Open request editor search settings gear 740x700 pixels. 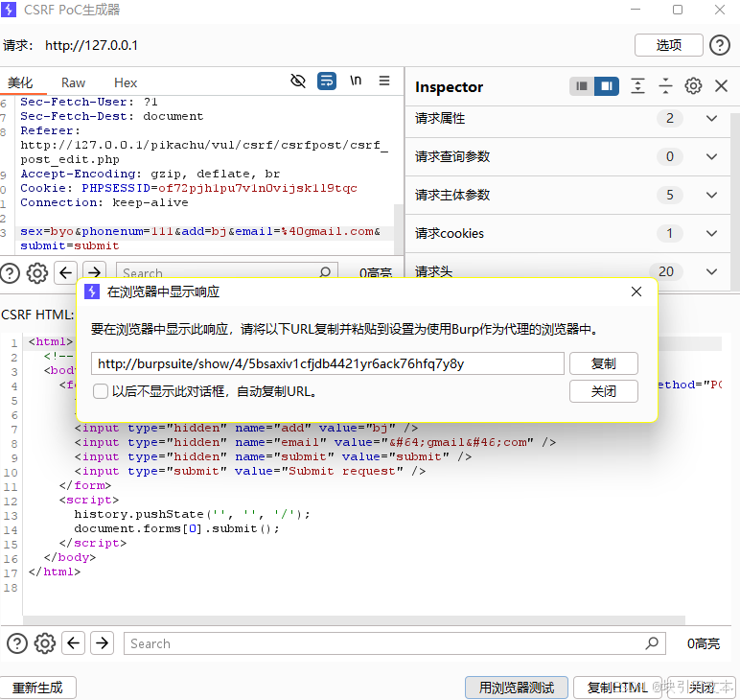click(x=37, y=273)
